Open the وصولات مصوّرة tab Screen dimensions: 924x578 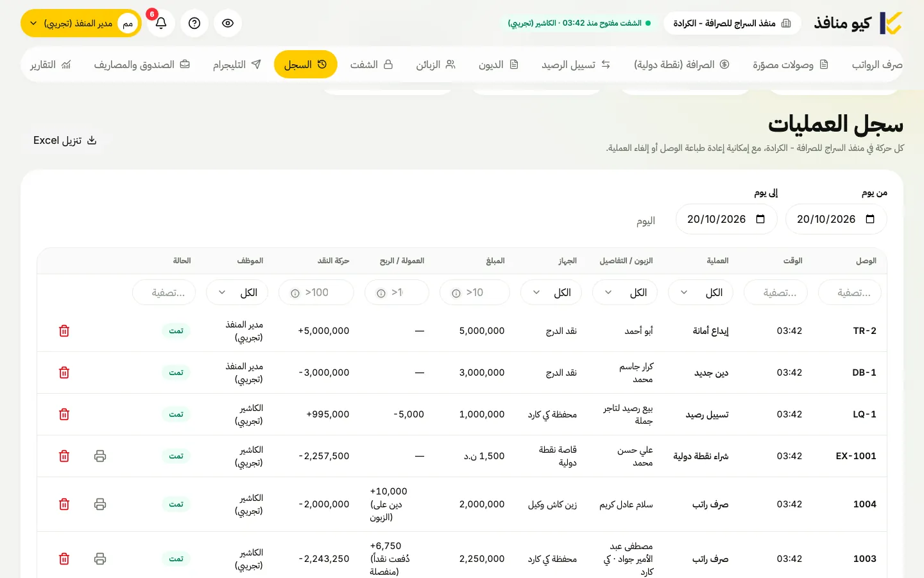(x=791, y=64)
